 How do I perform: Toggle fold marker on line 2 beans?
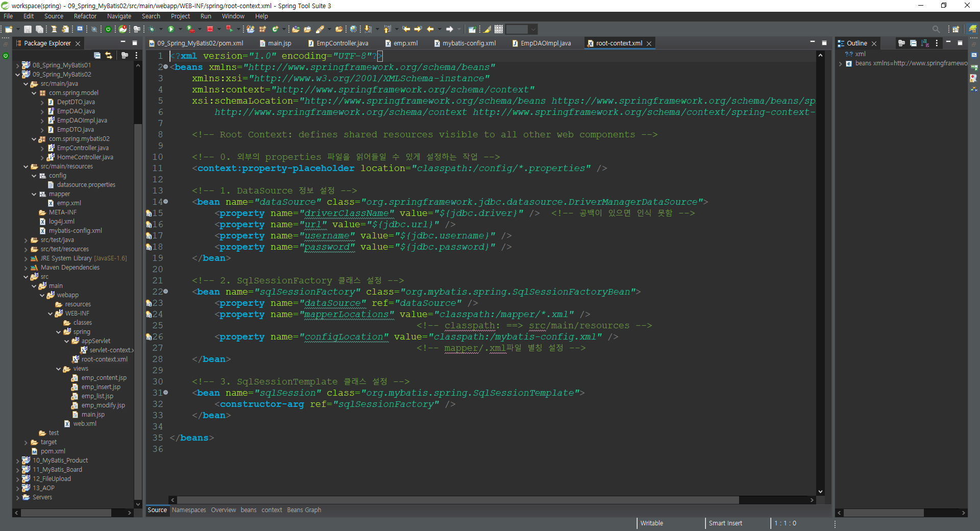tap(165, 67)
